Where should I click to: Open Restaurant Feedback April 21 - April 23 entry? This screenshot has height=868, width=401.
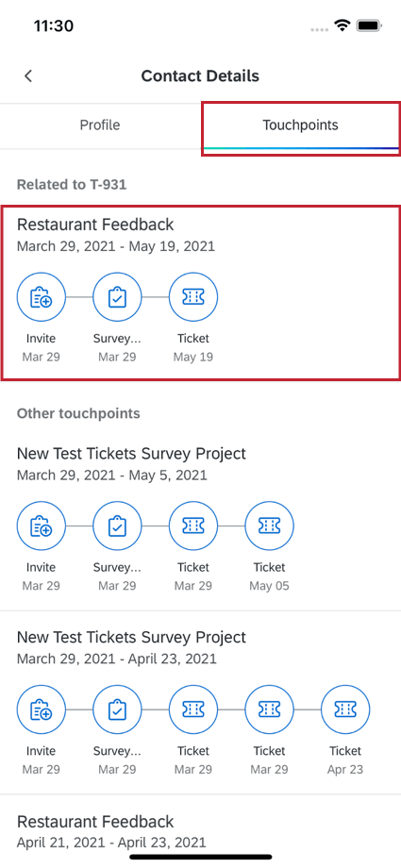tap(200, 831)
